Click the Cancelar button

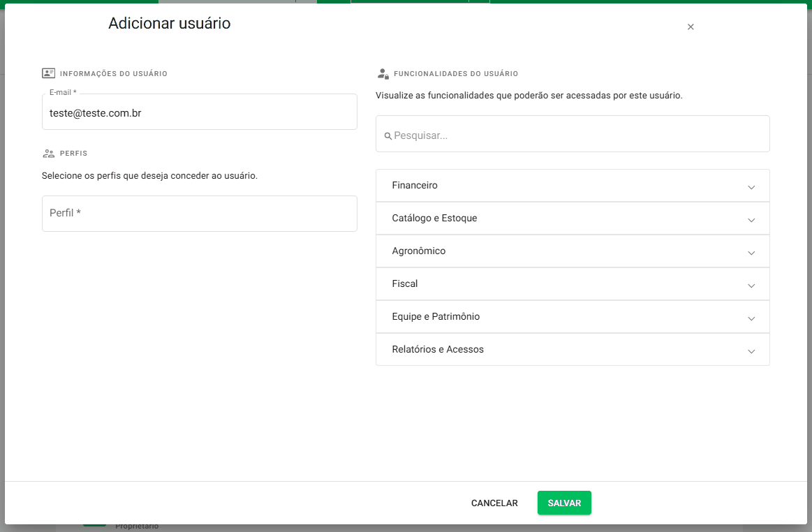494,503
